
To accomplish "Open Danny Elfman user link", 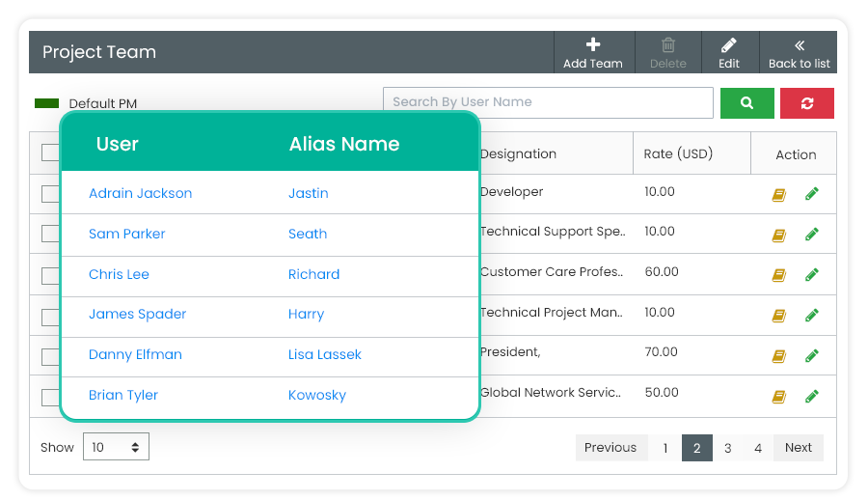I will [x=136, y=354].
